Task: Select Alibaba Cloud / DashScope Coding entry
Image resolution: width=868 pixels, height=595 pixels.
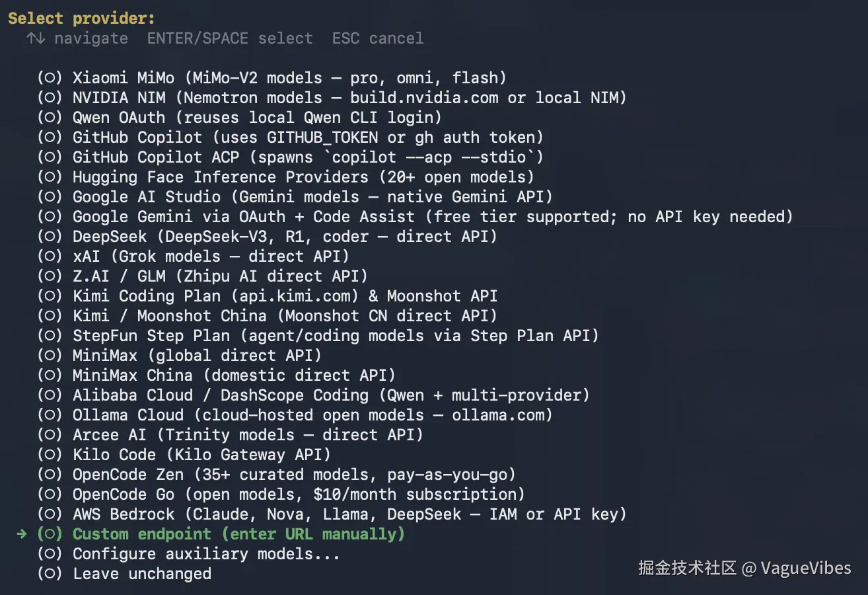Action: (330, 395)
